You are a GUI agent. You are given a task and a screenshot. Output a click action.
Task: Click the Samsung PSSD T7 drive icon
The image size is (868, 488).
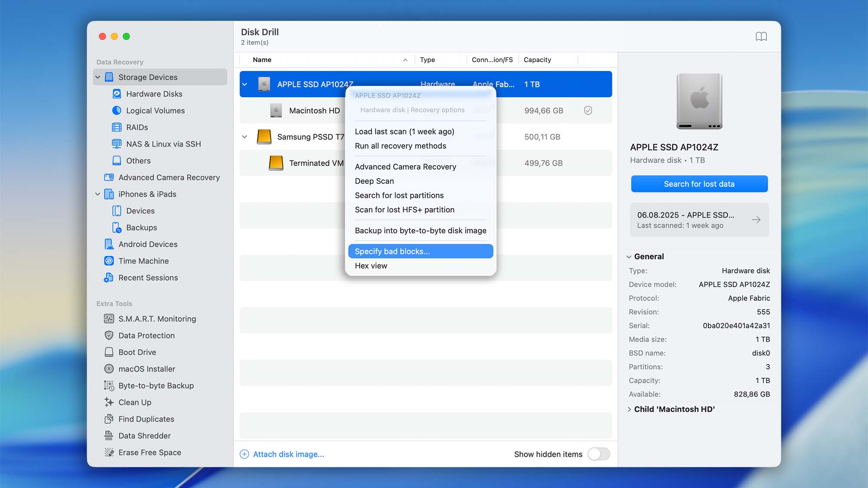click(x=264, y=137)
